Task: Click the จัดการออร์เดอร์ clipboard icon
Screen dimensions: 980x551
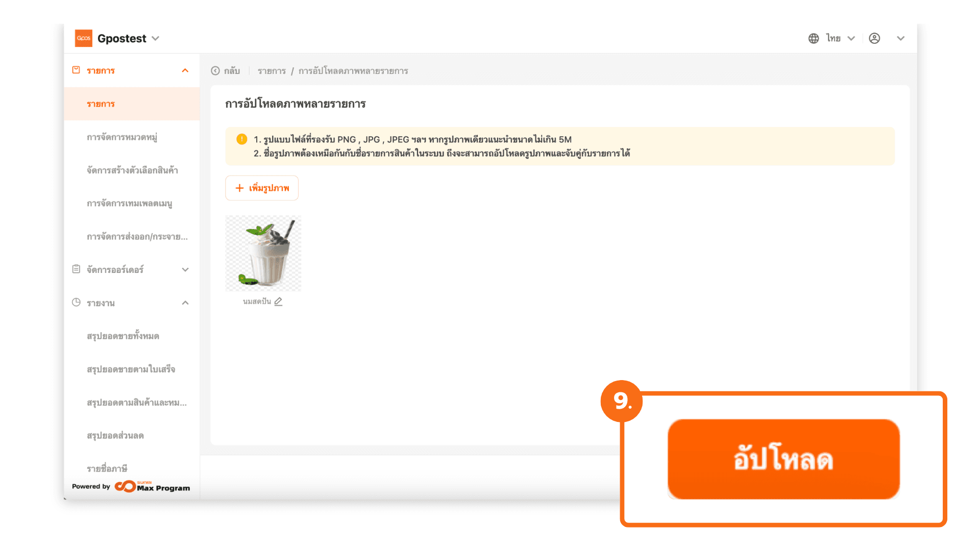Action: [x=76, y=269]
